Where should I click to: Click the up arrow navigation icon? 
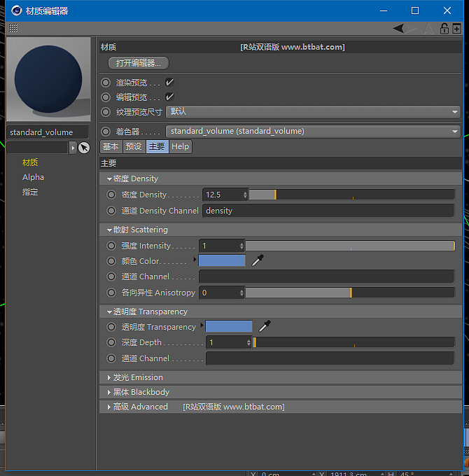coord(428,28)
